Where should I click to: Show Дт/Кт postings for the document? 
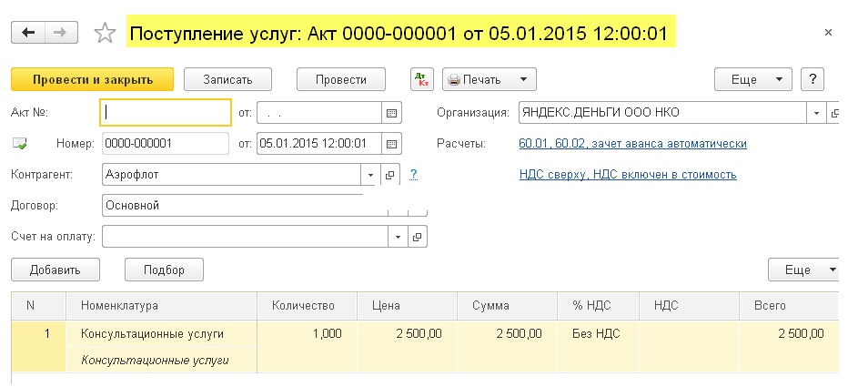point(422,79)
